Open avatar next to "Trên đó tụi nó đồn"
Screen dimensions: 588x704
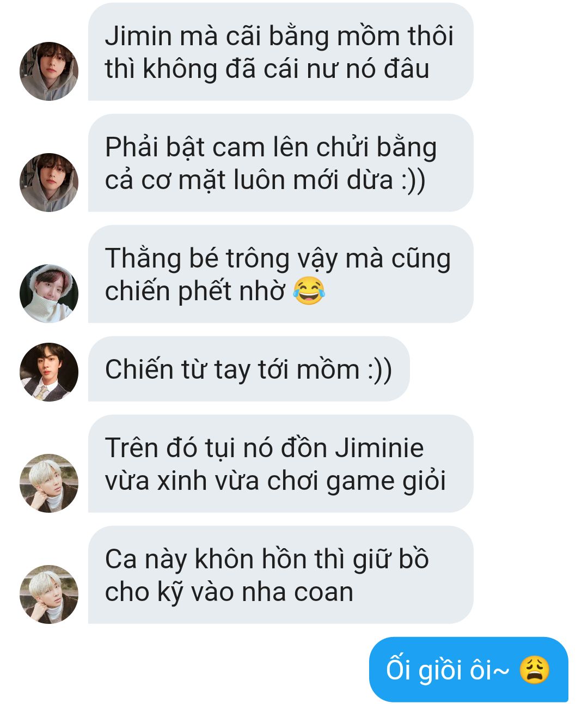tap(49, 483)
